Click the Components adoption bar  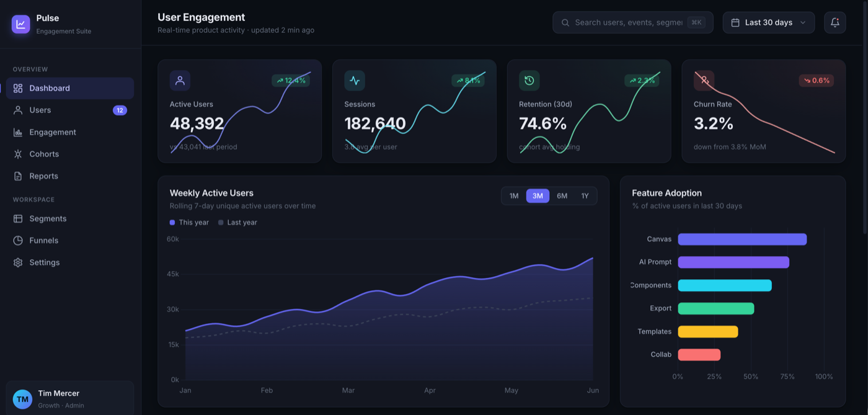(725, 285)
